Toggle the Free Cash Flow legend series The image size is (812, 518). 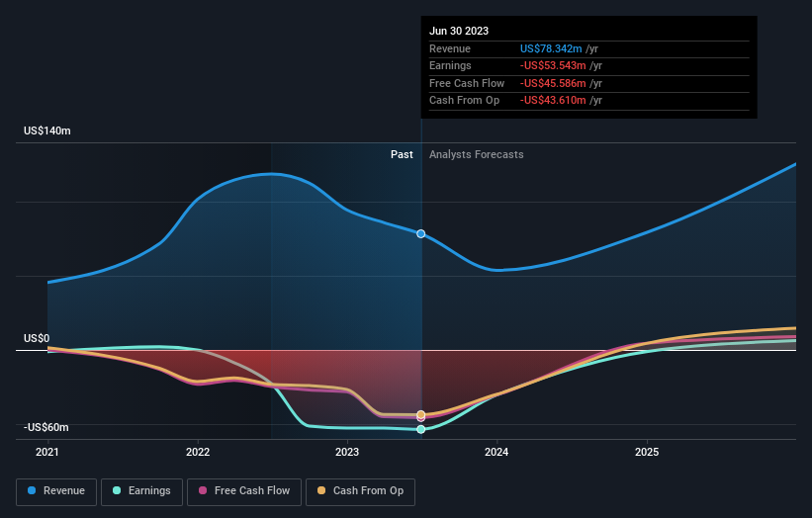(244, 491)
